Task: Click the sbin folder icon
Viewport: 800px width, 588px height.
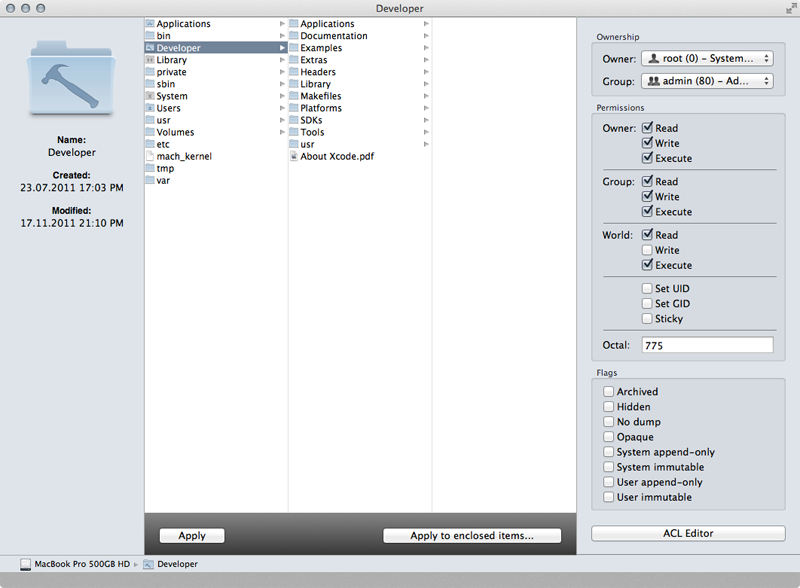Action: 150,84
